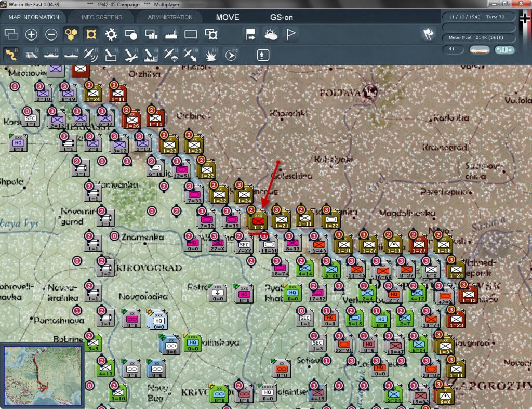Screen dimensions: 532x409
Task: Click the Iron Cross flag emblem
Action: pos(525,17)
